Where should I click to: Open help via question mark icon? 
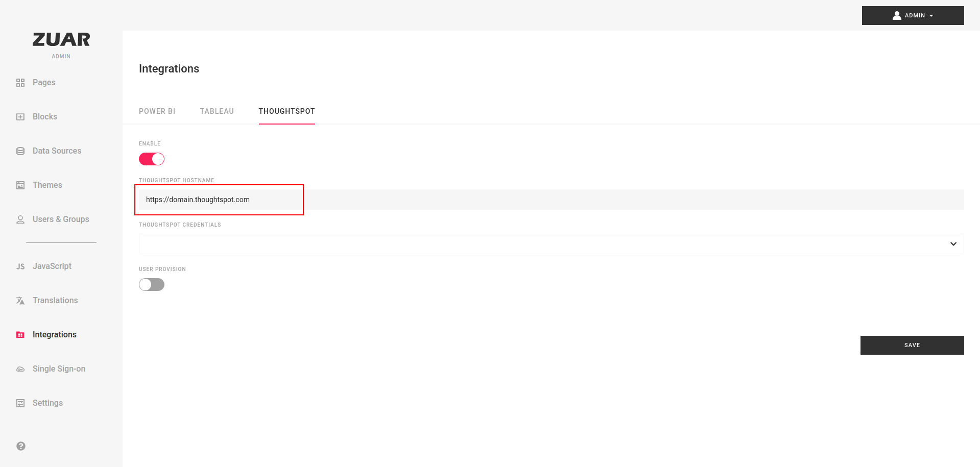coord(21,446)
